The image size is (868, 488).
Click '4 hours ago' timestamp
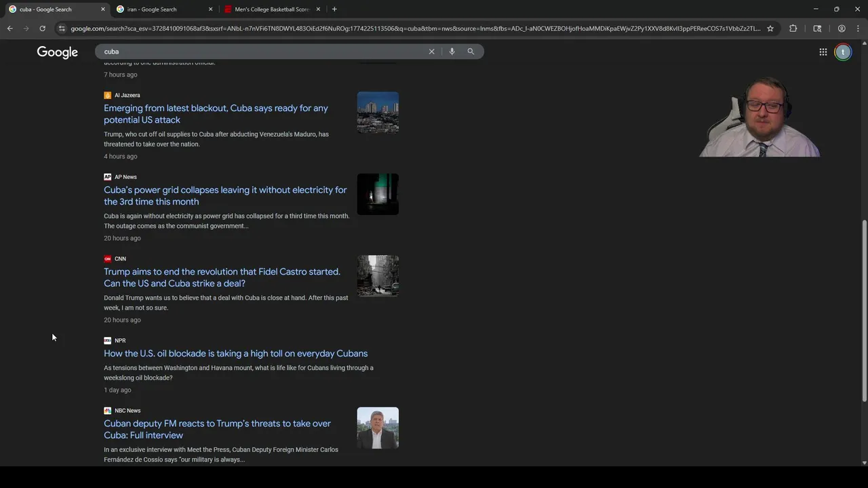[121, 157]
